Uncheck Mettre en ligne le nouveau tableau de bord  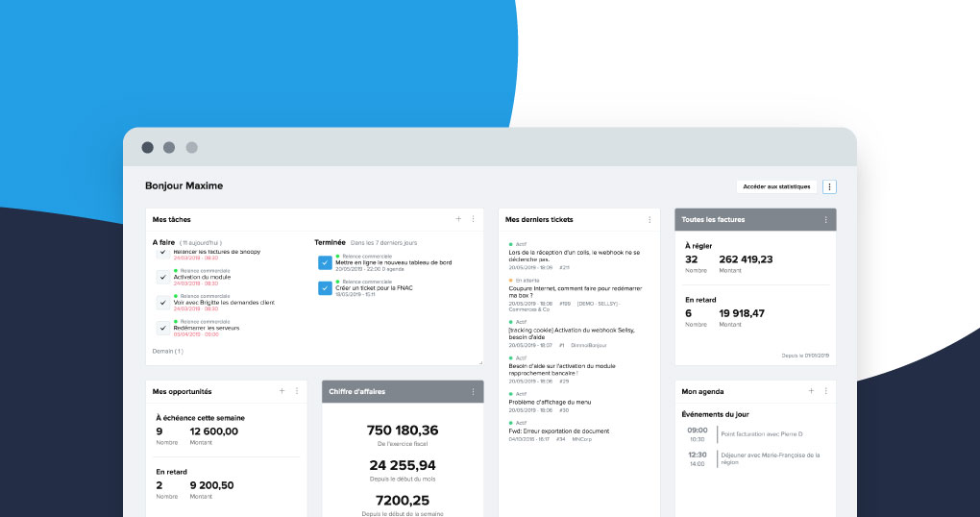click(325, 262)
